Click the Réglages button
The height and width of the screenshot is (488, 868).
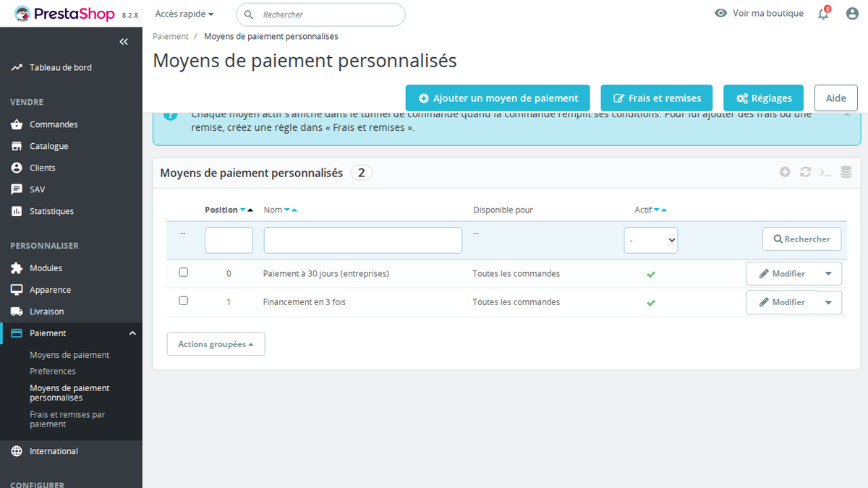click(x=764, y=98)
